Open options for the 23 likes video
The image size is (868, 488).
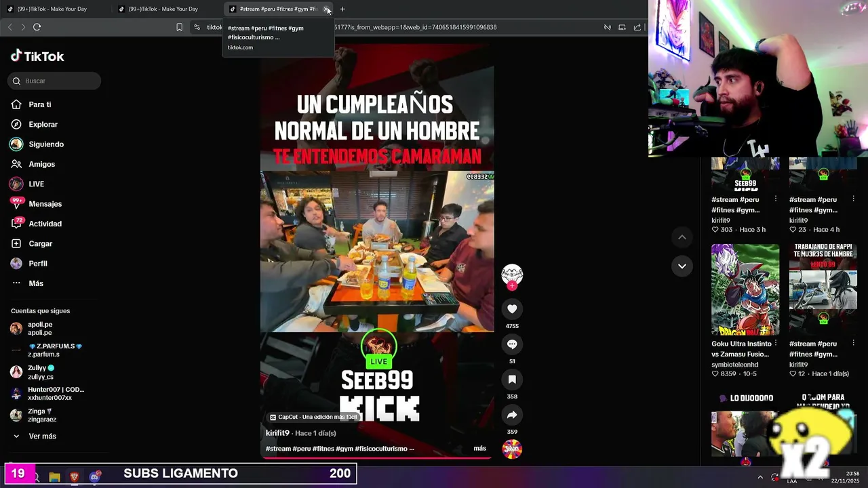click(853, 199)
